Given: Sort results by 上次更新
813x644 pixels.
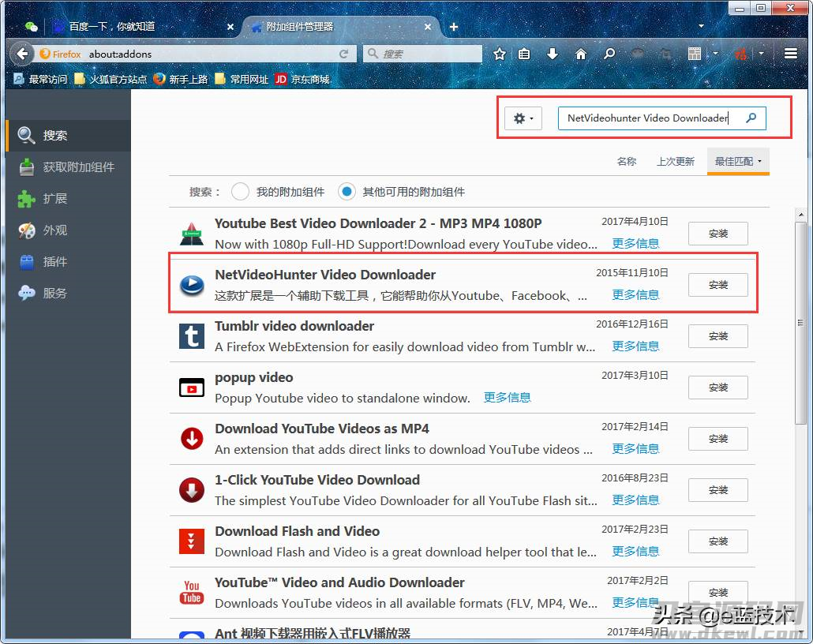Looking at the screenshot, I should pos(675,161).
